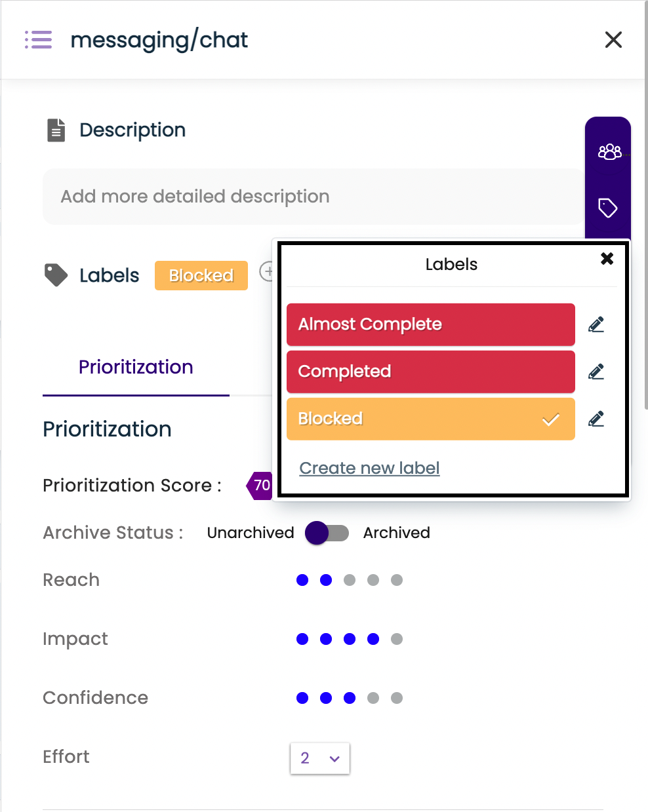Close the Labels popup

[x=607, y=258]
